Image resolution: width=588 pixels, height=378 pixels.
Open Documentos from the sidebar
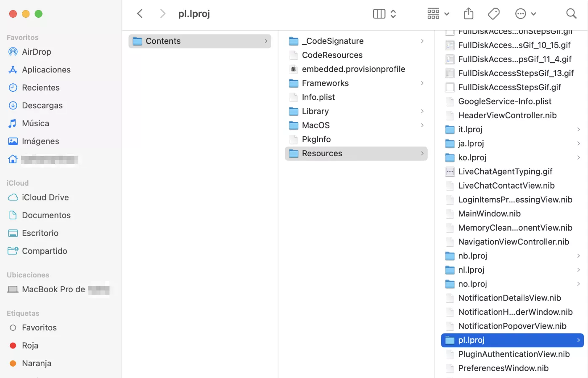46,215
